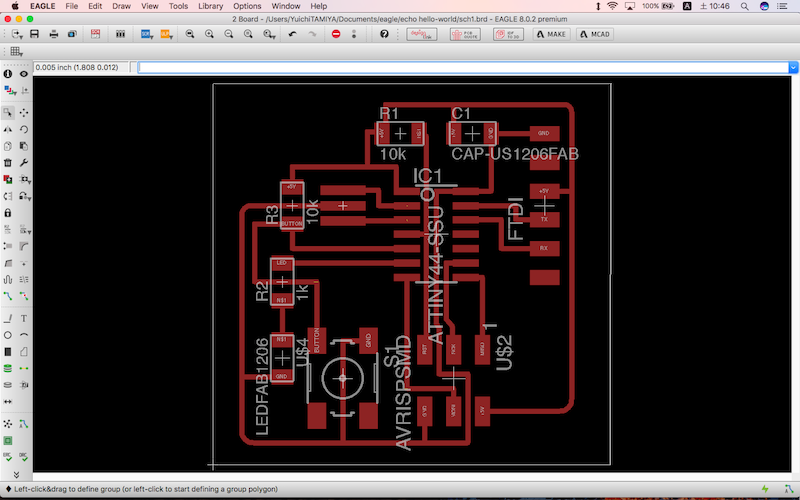Select the Via tool

tap(8, 368)
